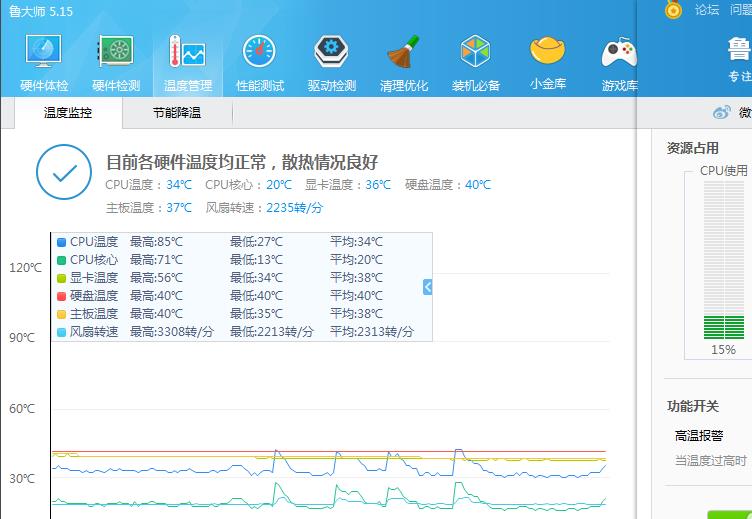Click the red 硬盘温度 color swatch
The width and height of the screenshot is (752, 519).
click(62, 296)
